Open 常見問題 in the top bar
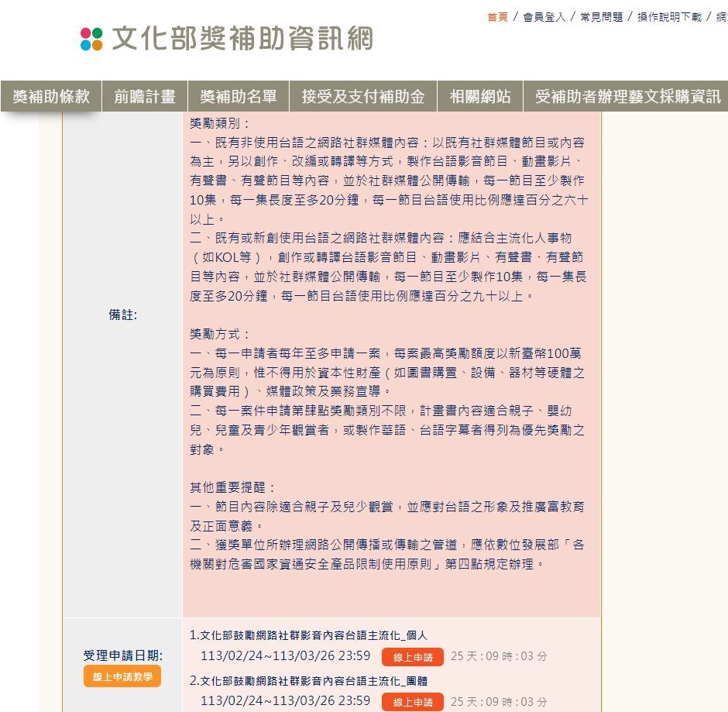 (601, 17)
